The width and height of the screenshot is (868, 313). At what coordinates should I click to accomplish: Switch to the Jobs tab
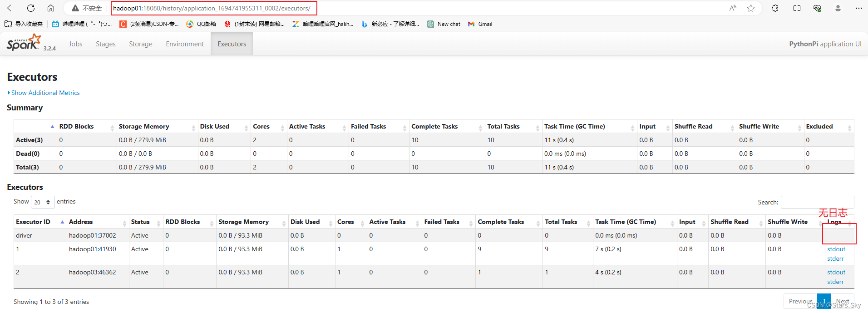coord(75,44)
